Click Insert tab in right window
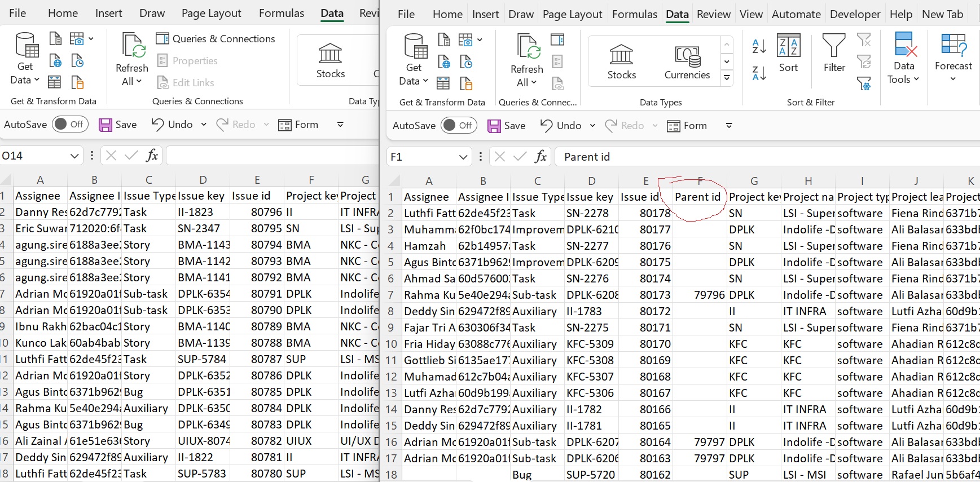This screenshot has width=980, height=482. (485, 14)
